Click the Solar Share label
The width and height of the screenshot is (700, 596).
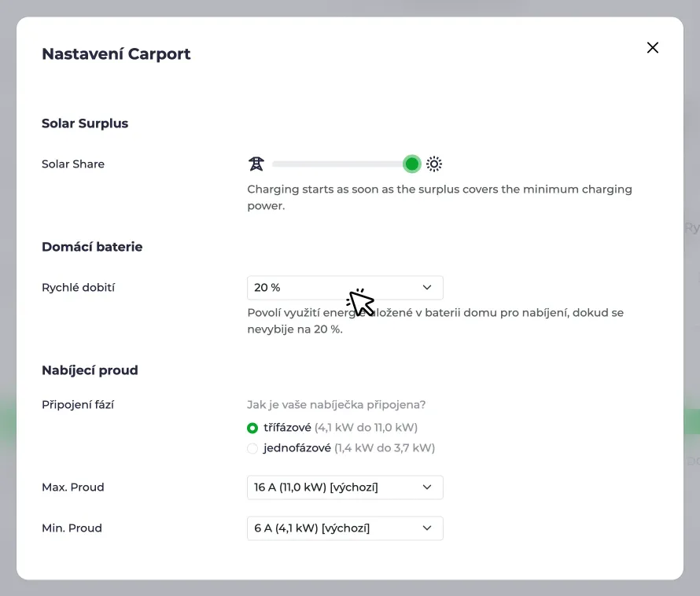[73, 164]
